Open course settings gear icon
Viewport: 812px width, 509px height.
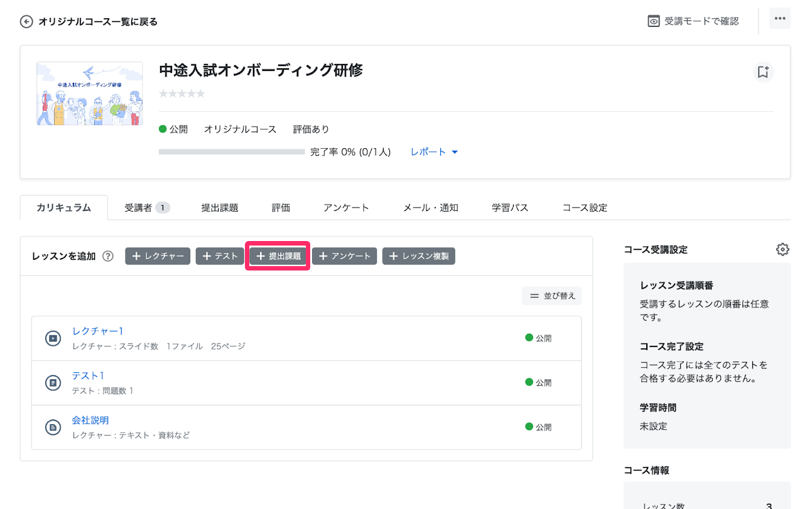click(x=782, y=249)
